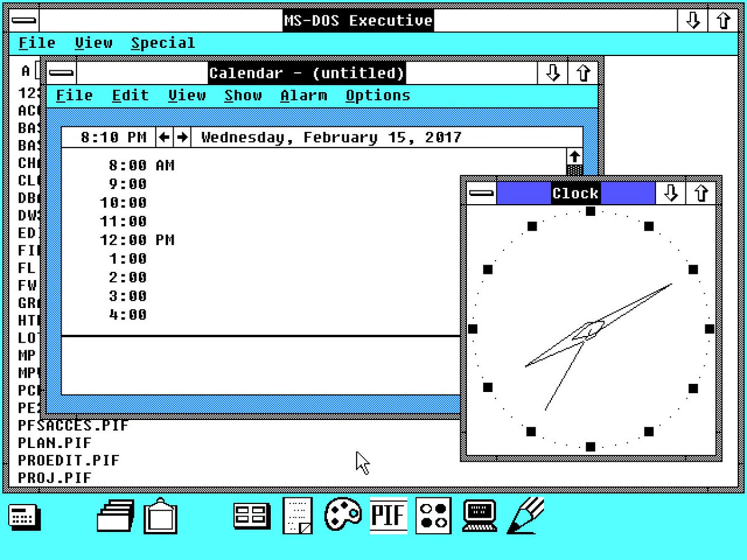Open the MS-DOS Executive Special menu
The width and height of the screenshot is (747, 560).
[163, 44]
